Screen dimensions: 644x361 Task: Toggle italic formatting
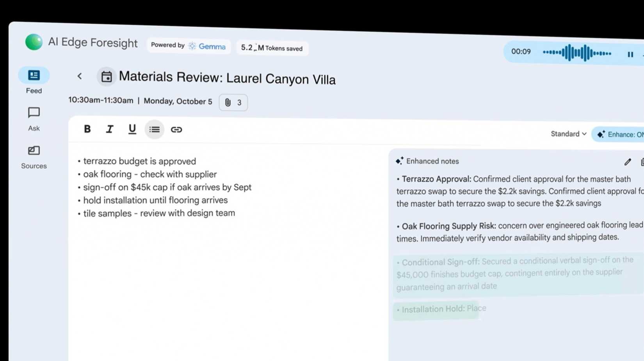click(110, 129)
